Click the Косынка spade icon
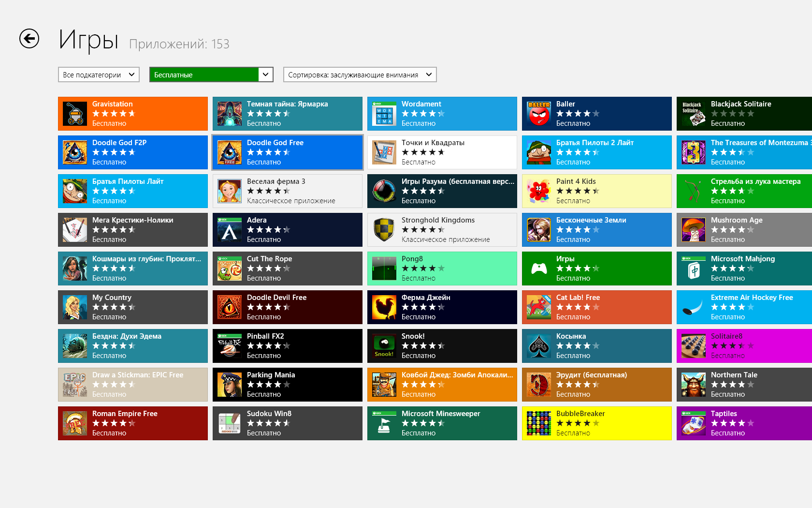 pyautogui.click(x=539, y=346)
